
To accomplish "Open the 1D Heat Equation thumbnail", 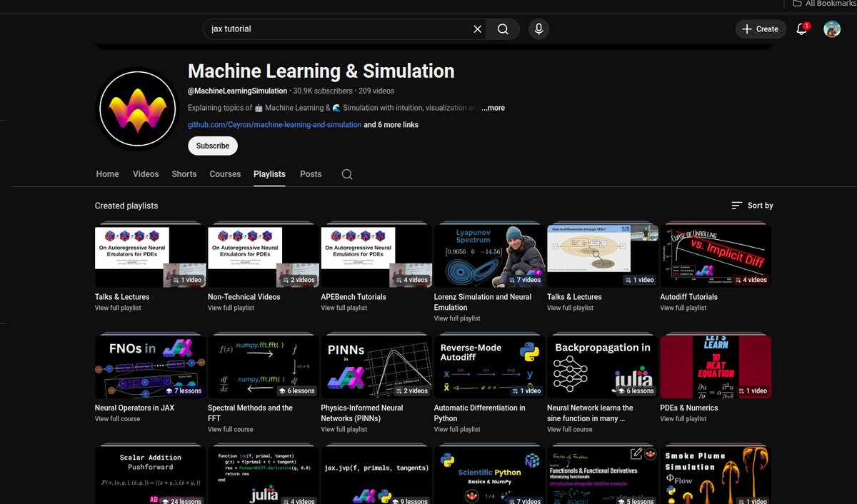I will pos(716,368).
